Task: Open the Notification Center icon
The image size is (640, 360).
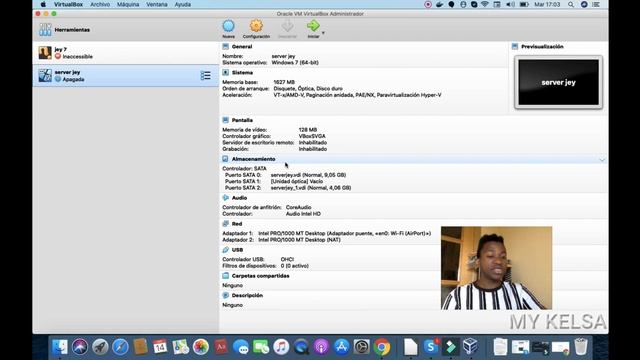Action: tap(596, 4)
